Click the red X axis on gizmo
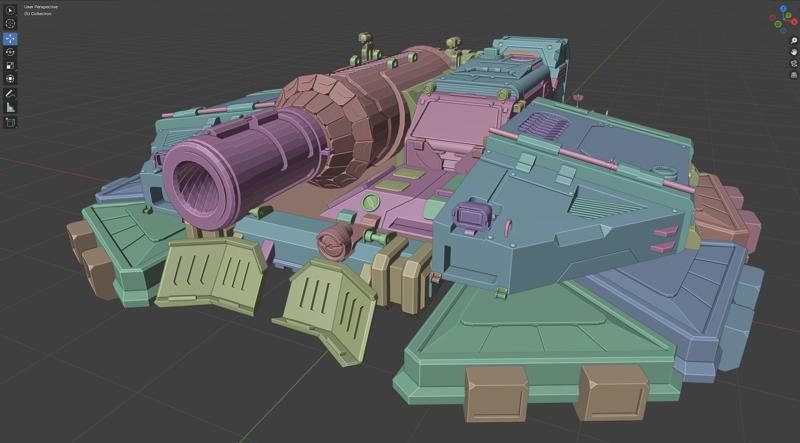The width and height of the screenshot is (800, 443). (x=794, y=21)
